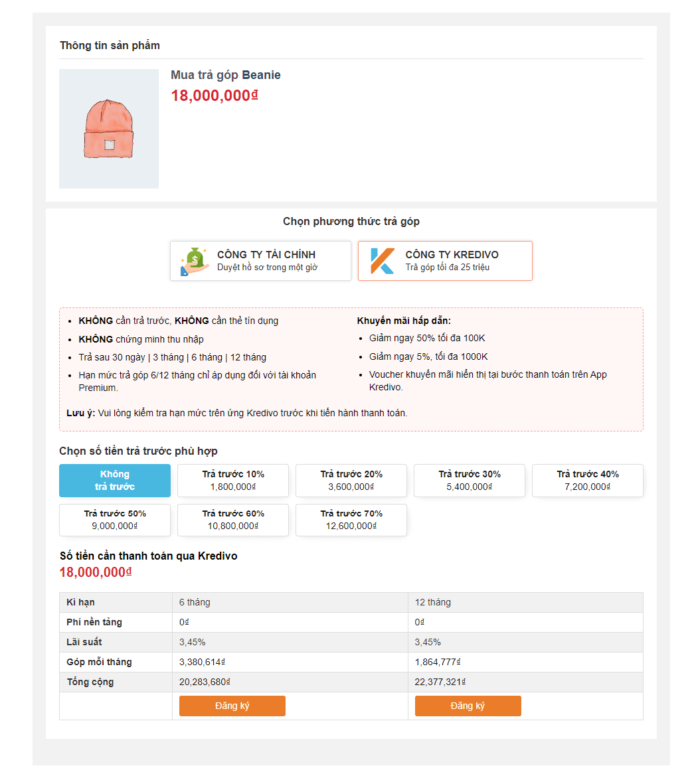
Task: Pick "Trả trước 40%" down payment
Action: (x=587, y=480)
